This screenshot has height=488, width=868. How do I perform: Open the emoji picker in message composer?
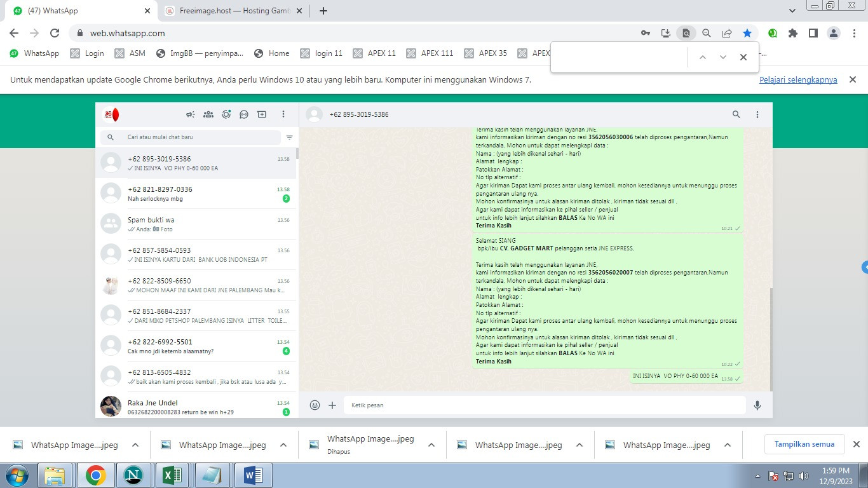315,405
